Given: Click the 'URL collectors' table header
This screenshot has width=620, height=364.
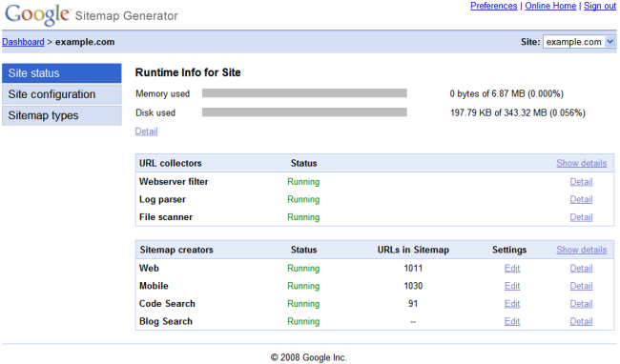Looking at the screenshot, I should tap(171, 163).
